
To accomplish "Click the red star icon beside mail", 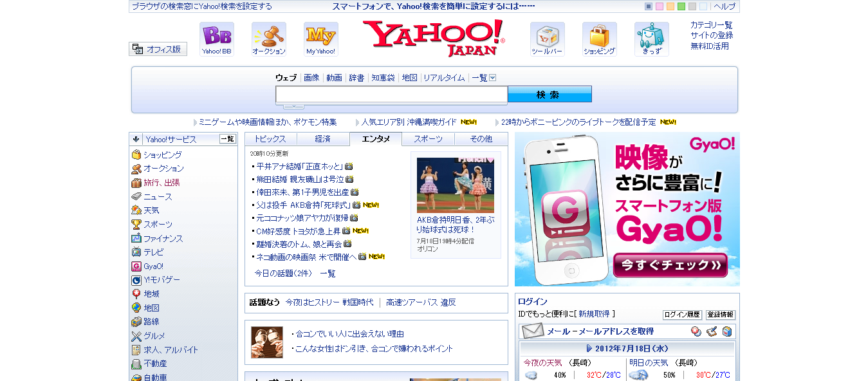I will tap(696, 331).
